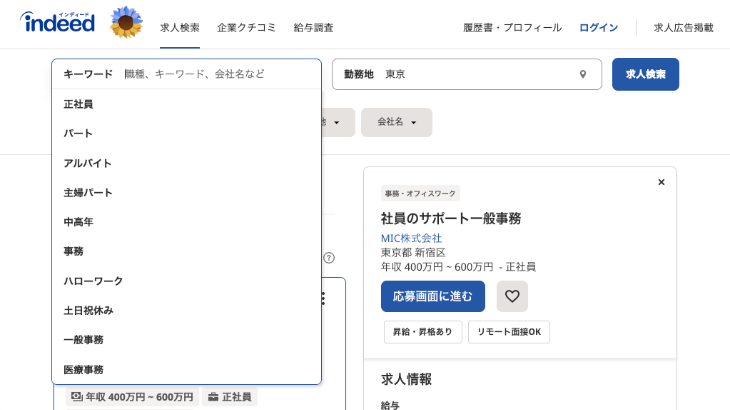The height and width of the screenshot is (410, 730).
Task: Select the 土日祝休み suggestion
Action: point(186,310)
